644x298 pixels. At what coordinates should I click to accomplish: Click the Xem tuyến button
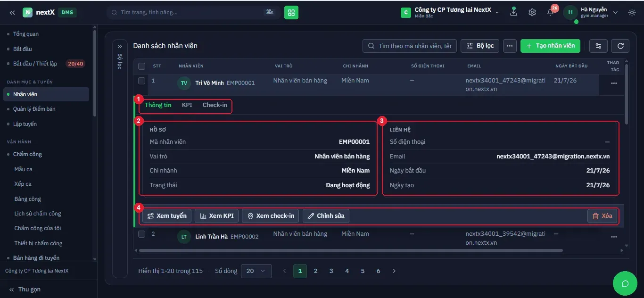tap(167, 216)
